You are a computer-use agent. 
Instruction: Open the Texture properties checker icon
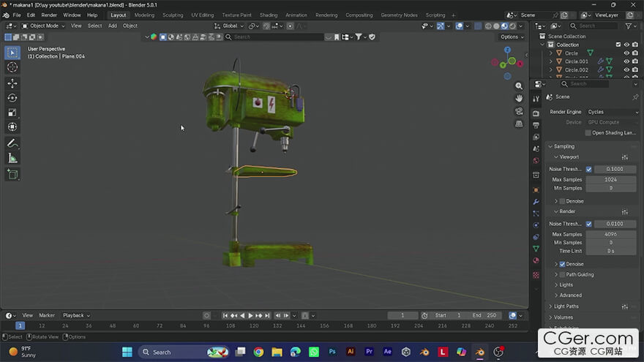point(536,275)
